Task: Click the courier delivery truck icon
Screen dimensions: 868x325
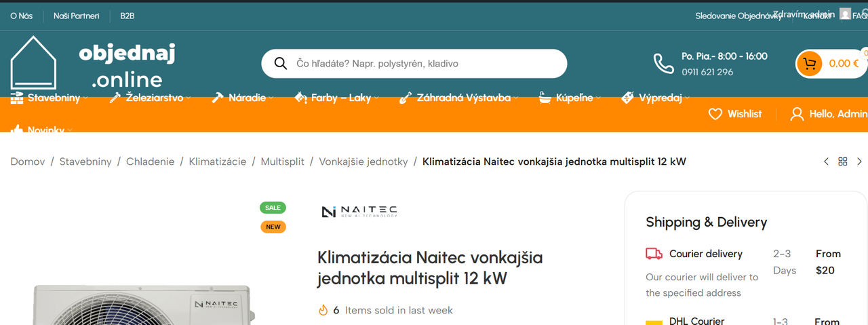Action: 654,254
